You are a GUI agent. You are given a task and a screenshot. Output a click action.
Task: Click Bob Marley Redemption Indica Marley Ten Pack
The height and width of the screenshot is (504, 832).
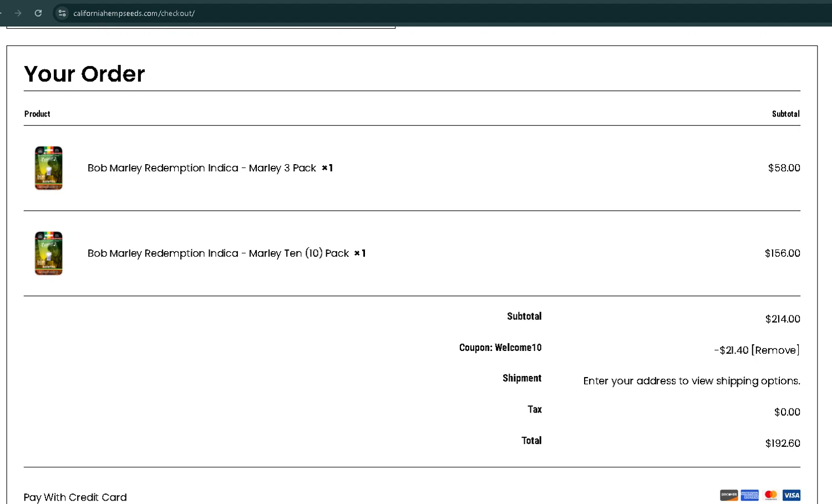click(x=219, y=253)
